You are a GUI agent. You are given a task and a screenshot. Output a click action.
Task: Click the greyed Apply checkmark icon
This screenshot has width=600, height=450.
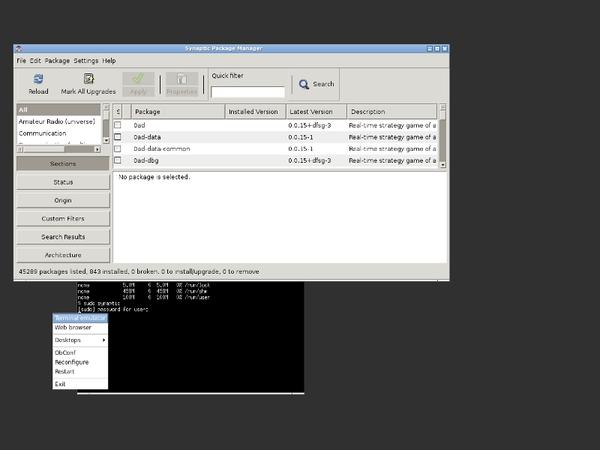tap(138, 79)
